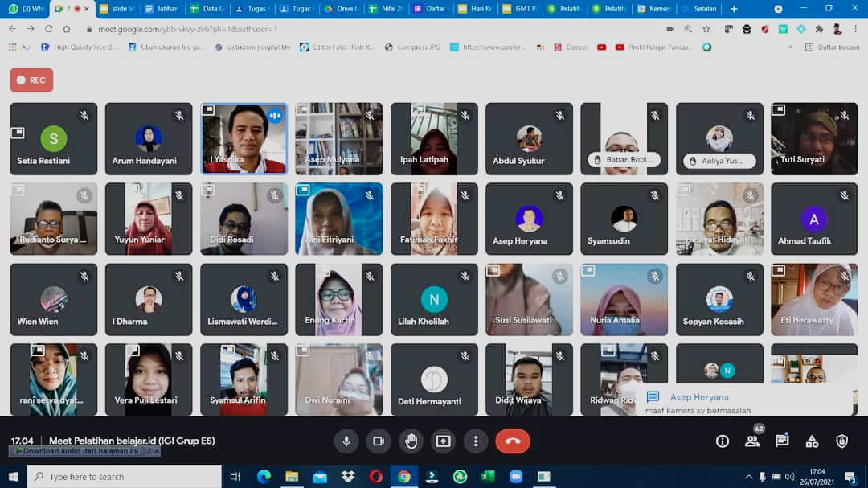Screen dimensions: 868x488
Task: Open the activities icon
Action: click(x=812, y=441)
